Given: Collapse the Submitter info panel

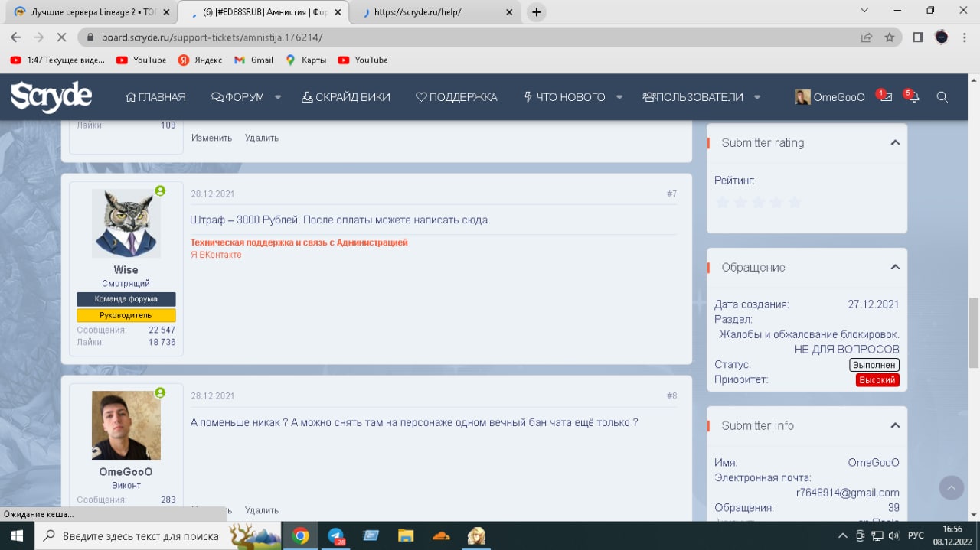Looking at the screenshot, I should (894, 425).
